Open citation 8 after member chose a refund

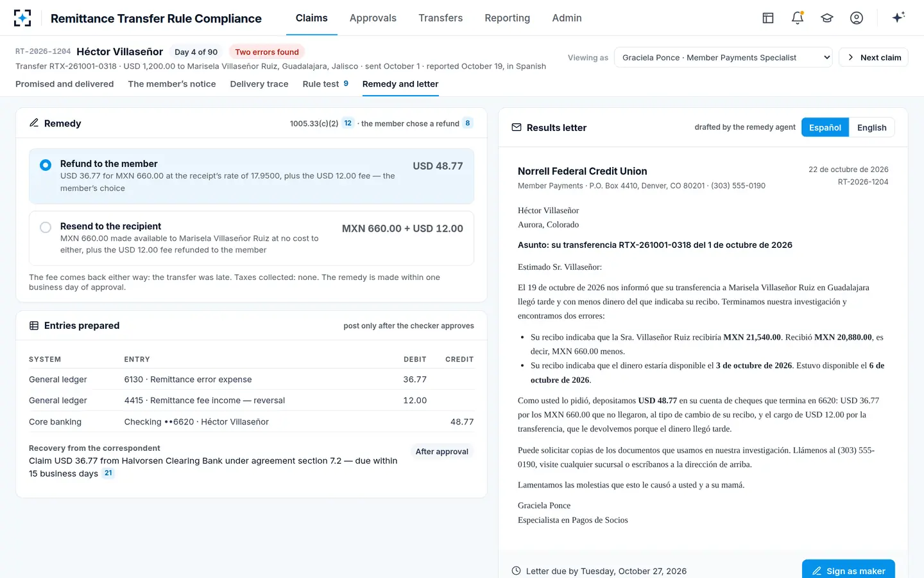tap(468, 123)
